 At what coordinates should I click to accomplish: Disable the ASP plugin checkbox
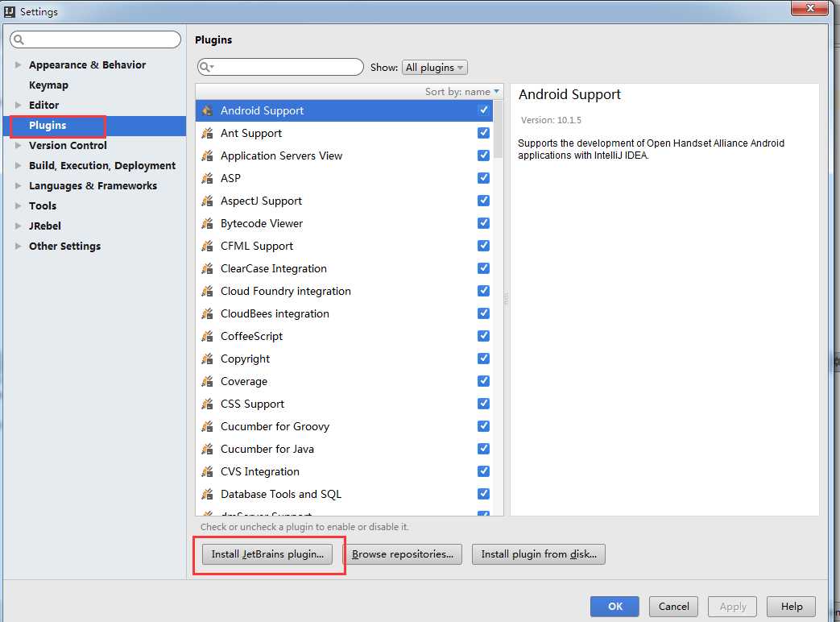pos(483,177)
